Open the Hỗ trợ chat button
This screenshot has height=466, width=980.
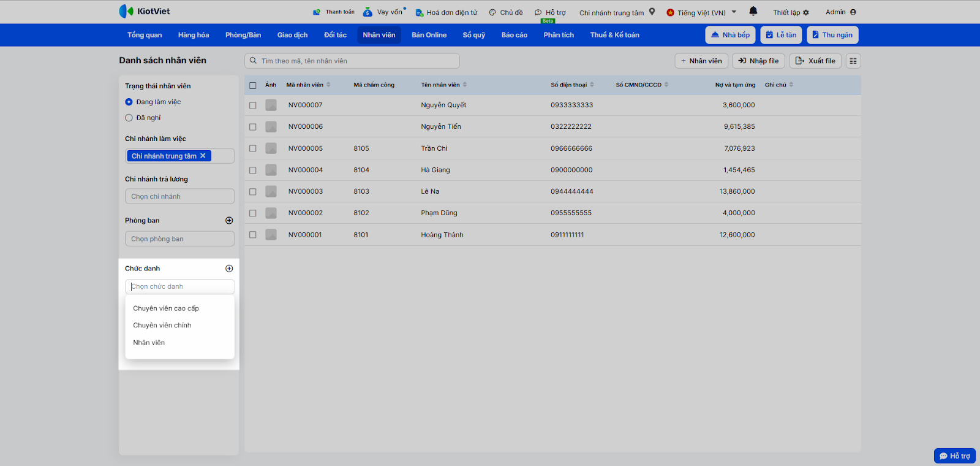click(955, 456)
